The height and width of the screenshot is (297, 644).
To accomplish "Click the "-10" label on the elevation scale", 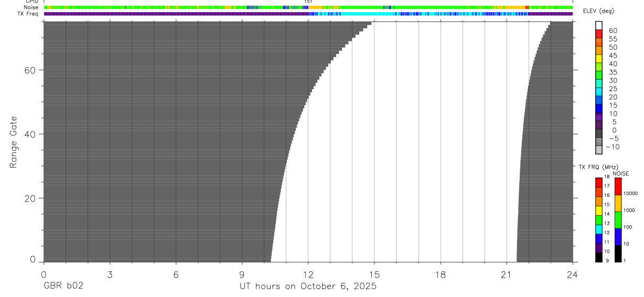I will [x=613, y=147].
